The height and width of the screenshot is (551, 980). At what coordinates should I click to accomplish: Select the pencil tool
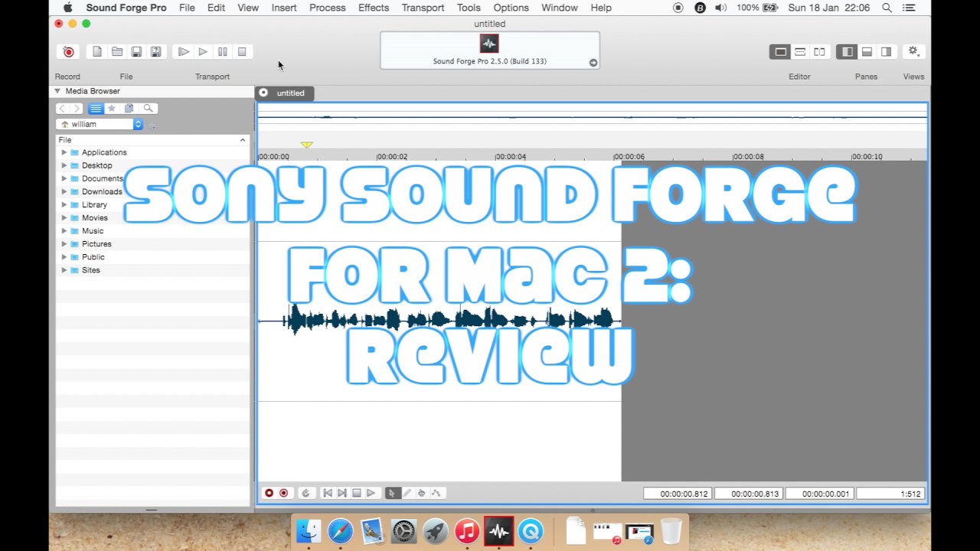coord(407,494)
